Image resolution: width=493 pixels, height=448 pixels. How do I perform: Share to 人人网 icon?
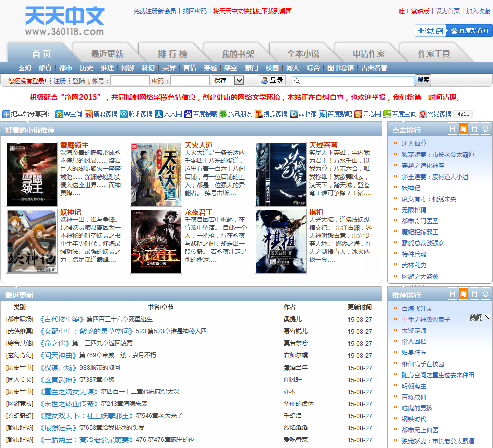(x=159, y=114)
